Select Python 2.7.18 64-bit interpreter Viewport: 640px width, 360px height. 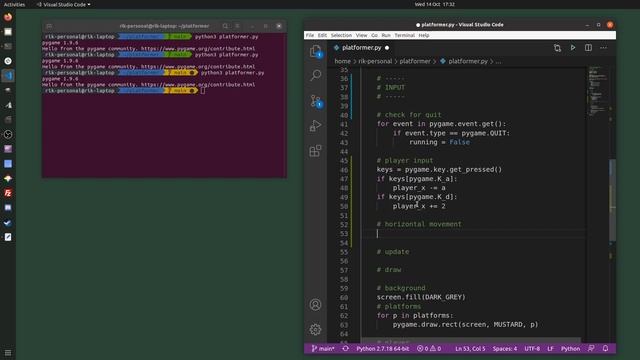tap(382, 349)
